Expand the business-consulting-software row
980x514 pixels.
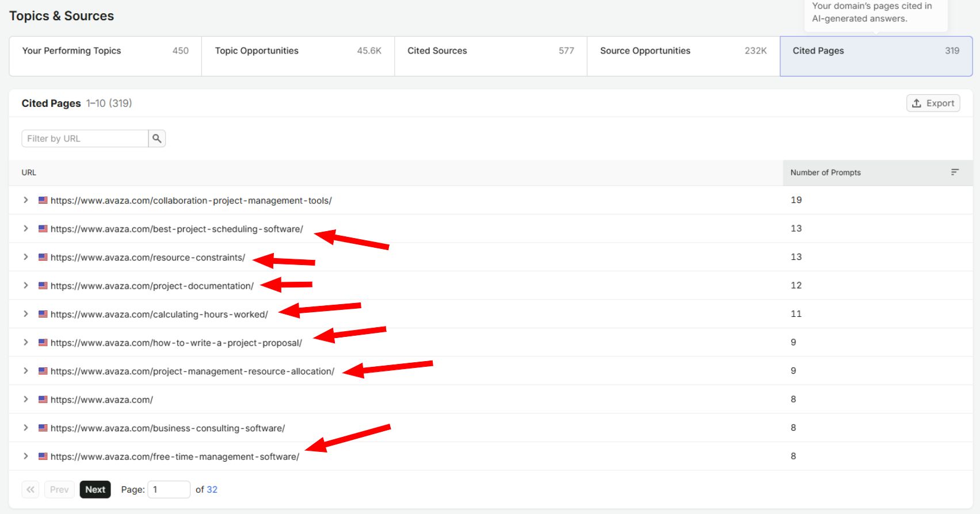tap(26, 428)
